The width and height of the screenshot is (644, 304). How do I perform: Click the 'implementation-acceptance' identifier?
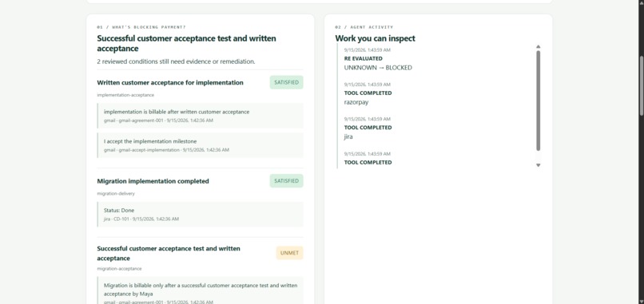[125, 95]
